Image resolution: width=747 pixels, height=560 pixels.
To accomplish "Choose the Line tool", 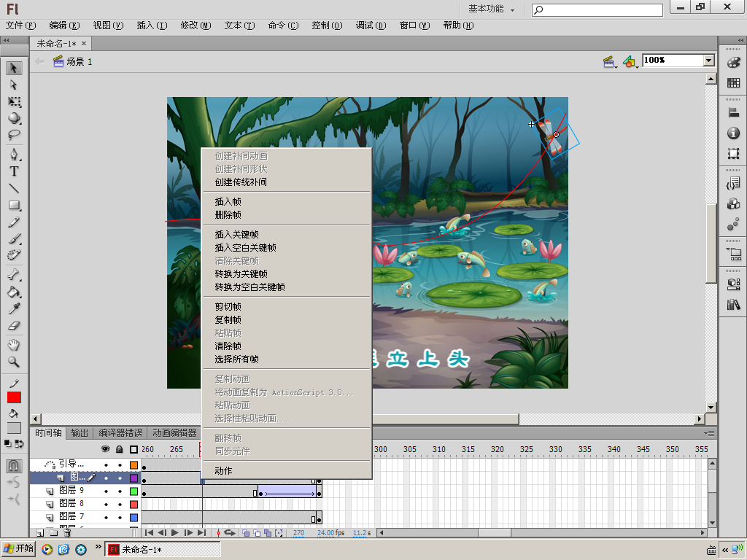I will click(14, 188).
